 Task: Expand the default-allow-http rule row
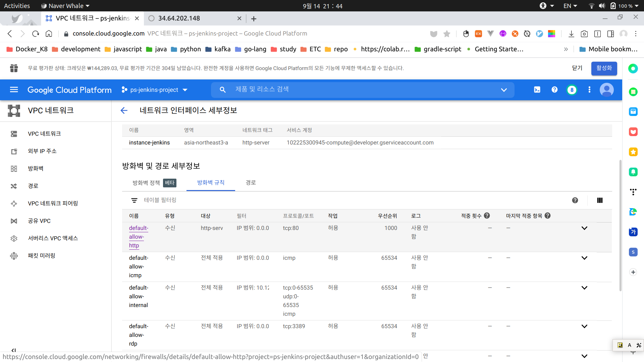pos(584,228)
